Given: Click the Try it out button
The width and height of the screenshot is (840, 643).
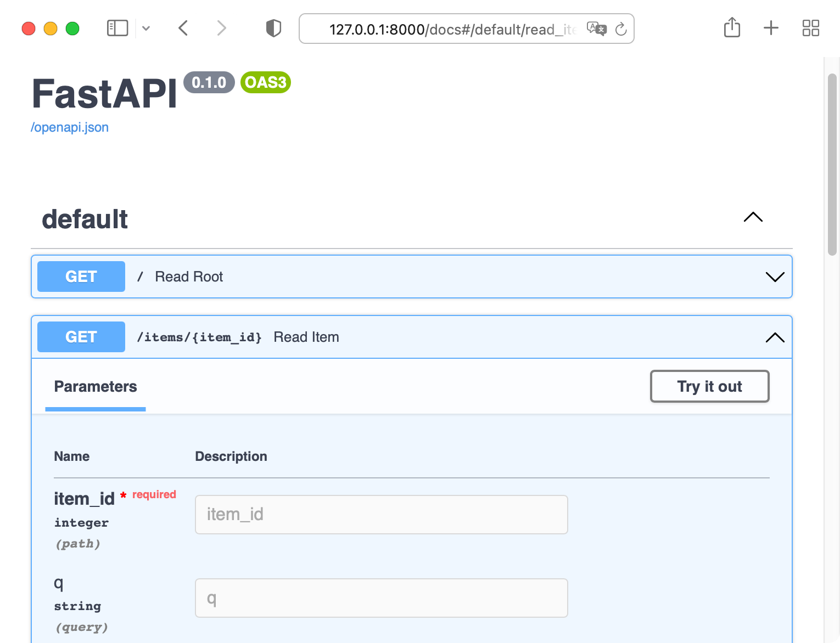Looking at the screenshot, I should tap(709, 386).
